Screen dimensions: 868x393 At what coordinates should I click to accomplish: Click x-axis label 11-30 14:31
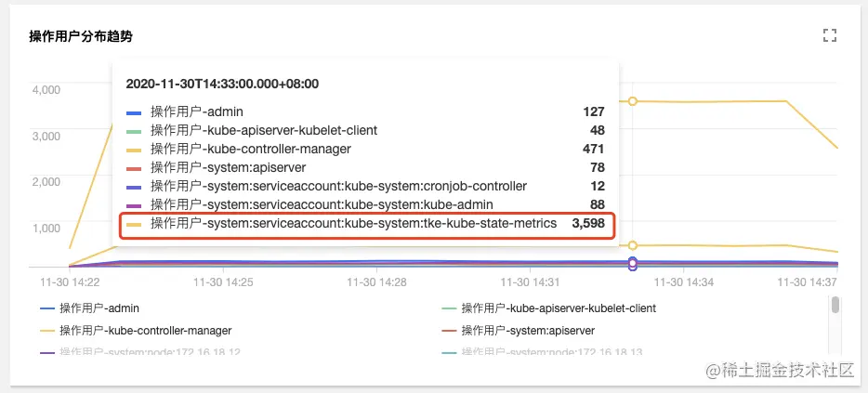pyautogui.click(x=531, y=282)
